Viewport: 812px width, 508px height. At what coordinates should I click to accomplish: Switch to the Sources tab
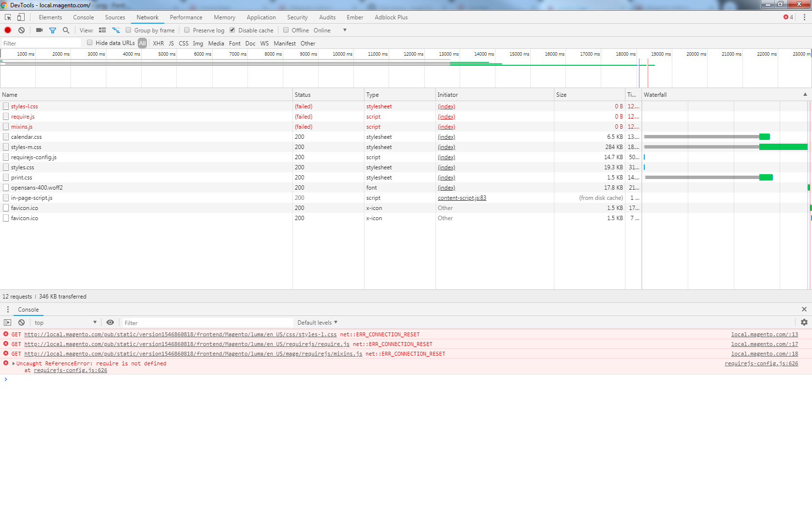pyautogui.click(x=115, y=17)
